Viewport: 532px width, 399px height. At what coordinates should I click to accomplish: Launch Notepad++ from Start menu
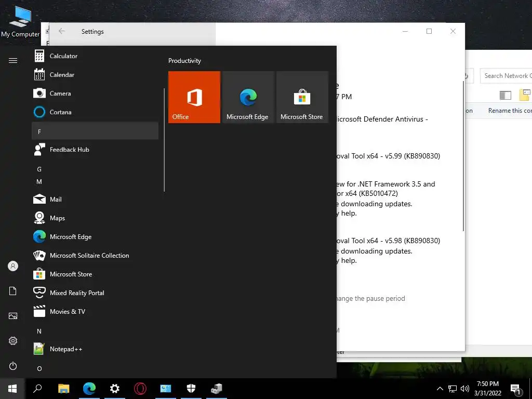tap(95, 349)
